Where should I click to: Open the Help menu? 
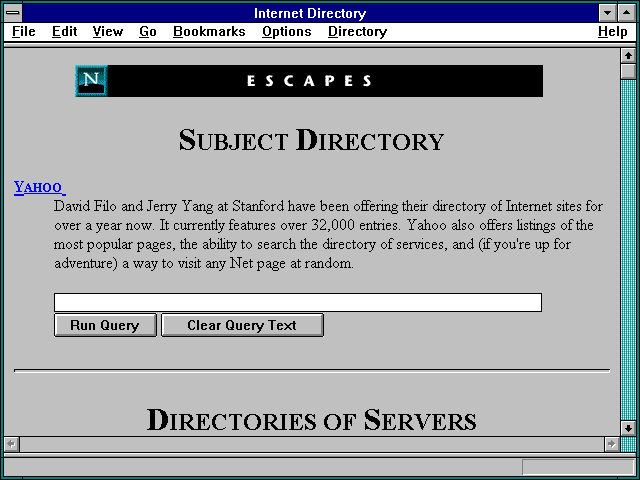click(x=612, y=31)
